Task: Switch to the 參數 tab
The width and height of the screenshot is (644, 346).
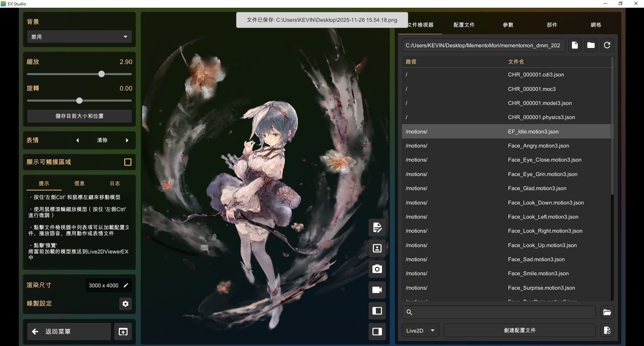Action: click(x=508, y=25)
